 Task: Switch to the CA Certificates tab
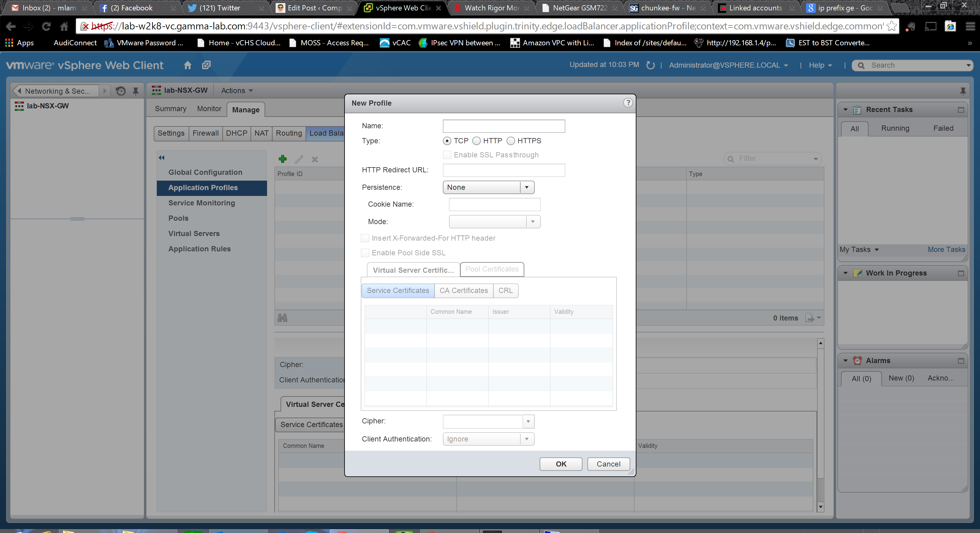pos(463,291)
